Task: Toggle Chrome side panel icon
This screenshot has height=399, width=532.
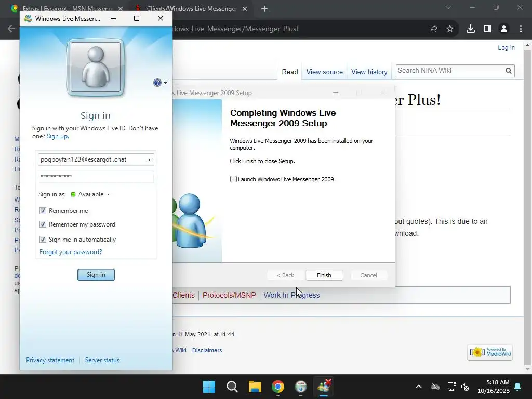Action: tap(487, 29)
